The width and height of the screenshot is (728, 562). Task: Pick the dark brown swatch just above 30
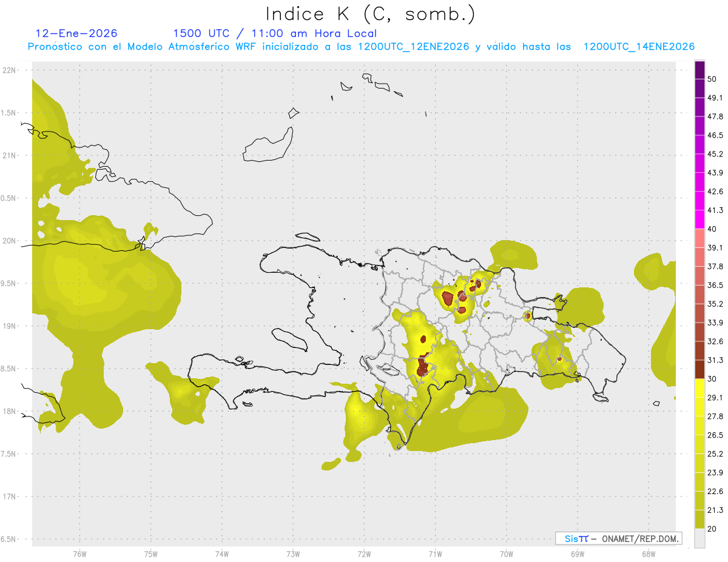pyautogui.click(x=699, y=369)
